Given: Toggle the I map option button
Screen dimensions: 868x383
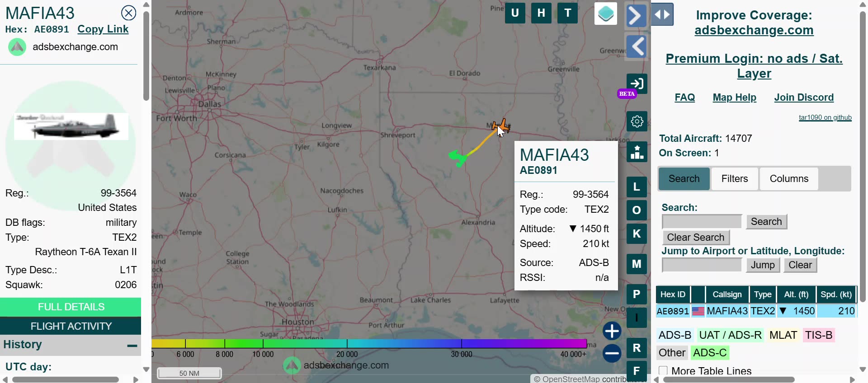Looking at the screenshot, I should 637,318.
